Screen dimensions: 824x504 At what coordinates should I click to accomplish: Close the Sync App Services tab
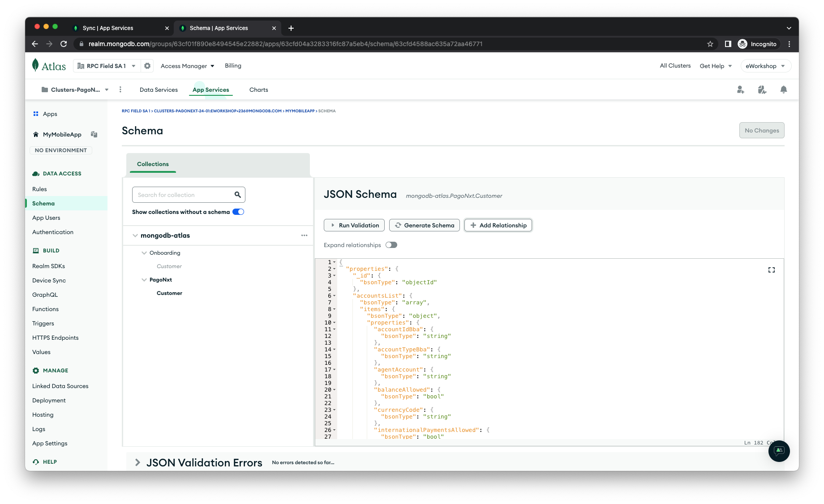pyautogui.click(x=167, y=28)
